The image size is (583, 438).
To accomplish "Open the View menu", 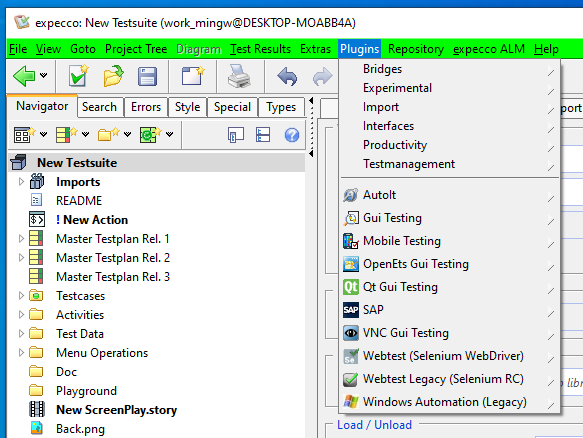I will (x=48, y=49).
